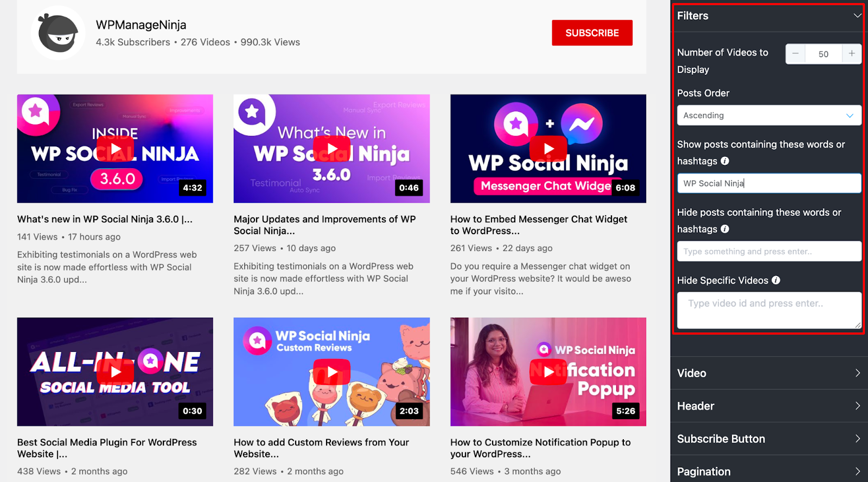Expand the Subscribe Button settings section
Viewport: 868px width, 482px height.
(769, 439)
